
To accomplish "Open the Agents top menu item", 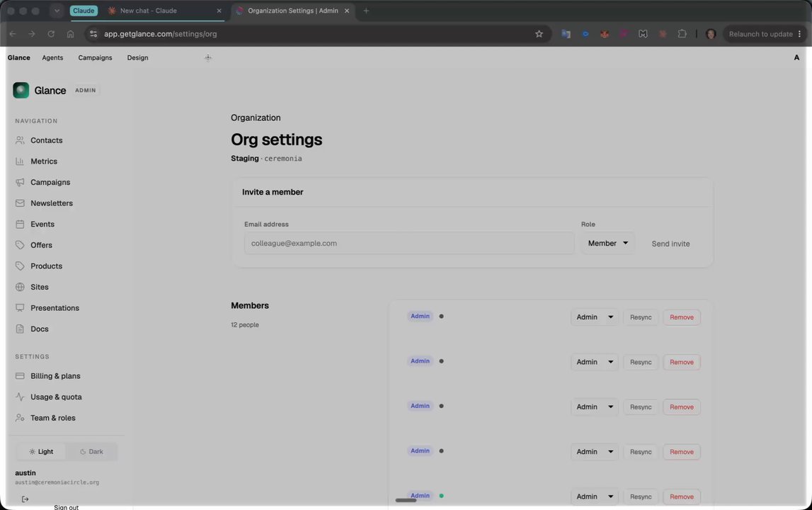I will click(52, 57).
